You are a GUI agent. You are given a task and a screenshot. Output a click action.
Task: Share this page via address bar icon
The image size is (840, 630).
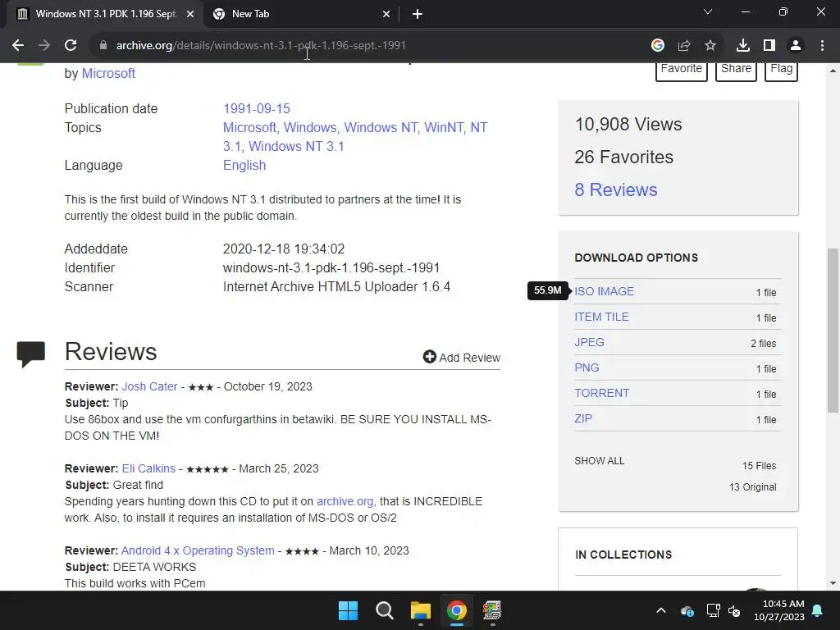coord(684,46)
